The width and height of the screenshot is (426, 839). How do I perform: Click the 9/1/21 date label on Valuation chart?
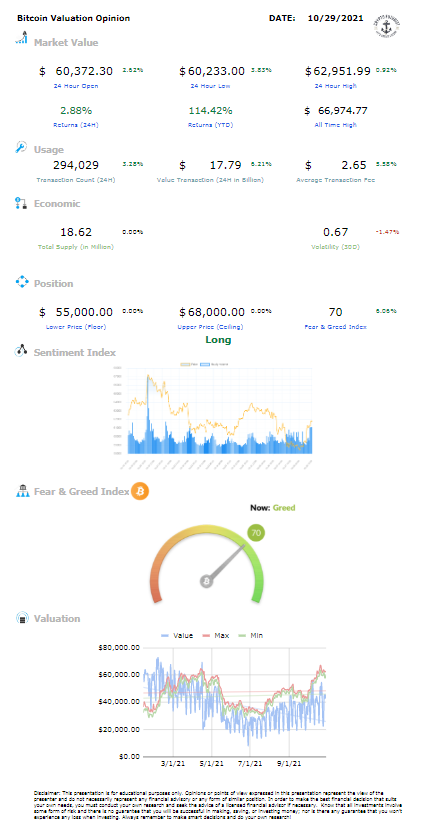(290, 762)
